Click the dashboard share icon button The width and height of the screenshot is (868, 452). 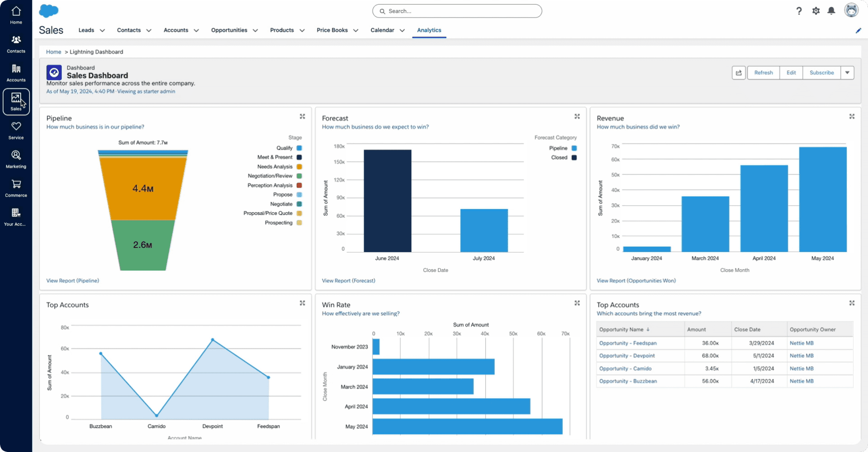pos(739,73)
